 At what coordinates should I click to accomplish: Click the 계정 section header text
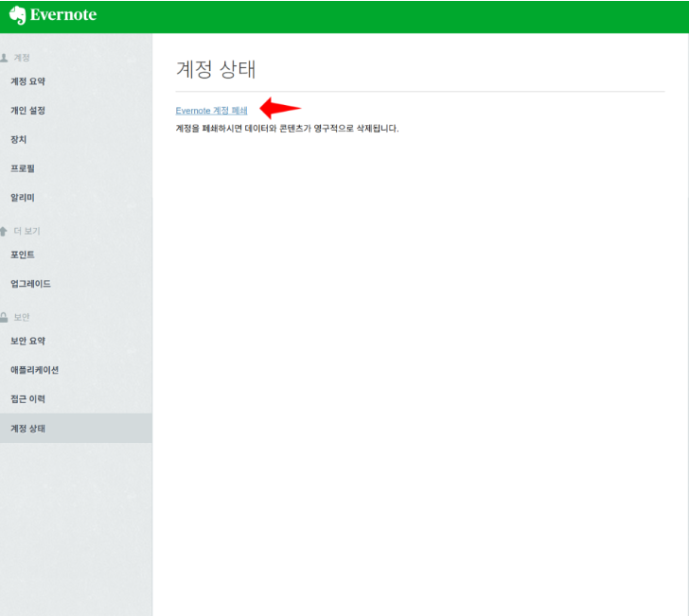pos(22,58)
